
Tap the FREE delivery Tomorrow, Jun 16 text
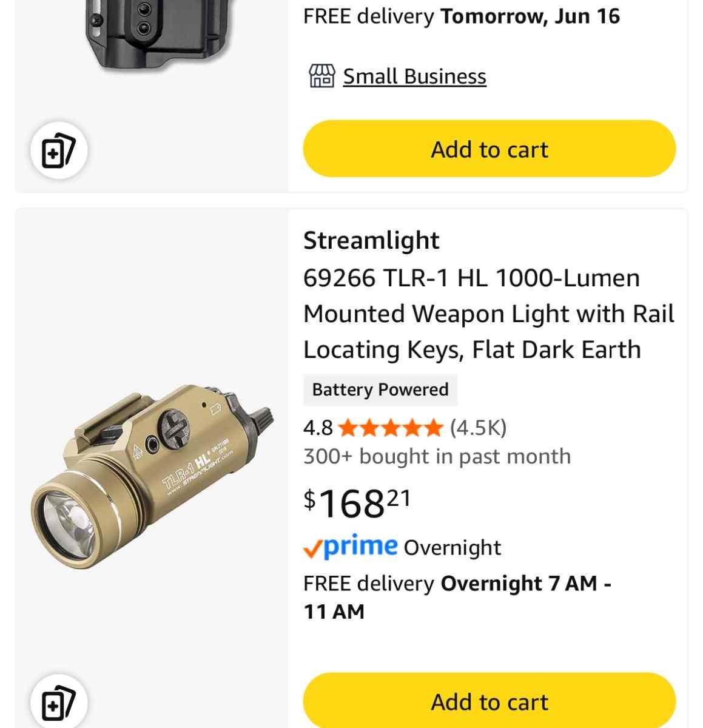(x=462, y=16)
